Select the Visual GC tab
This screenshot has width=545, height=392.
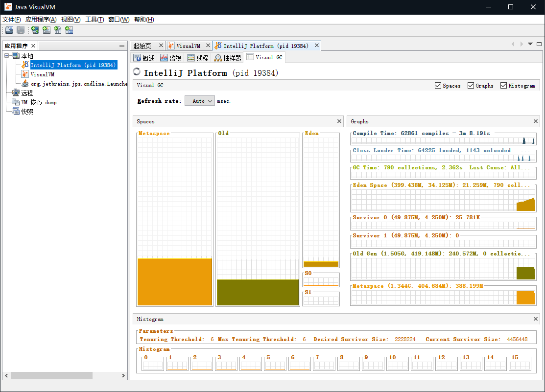[264, 57]
